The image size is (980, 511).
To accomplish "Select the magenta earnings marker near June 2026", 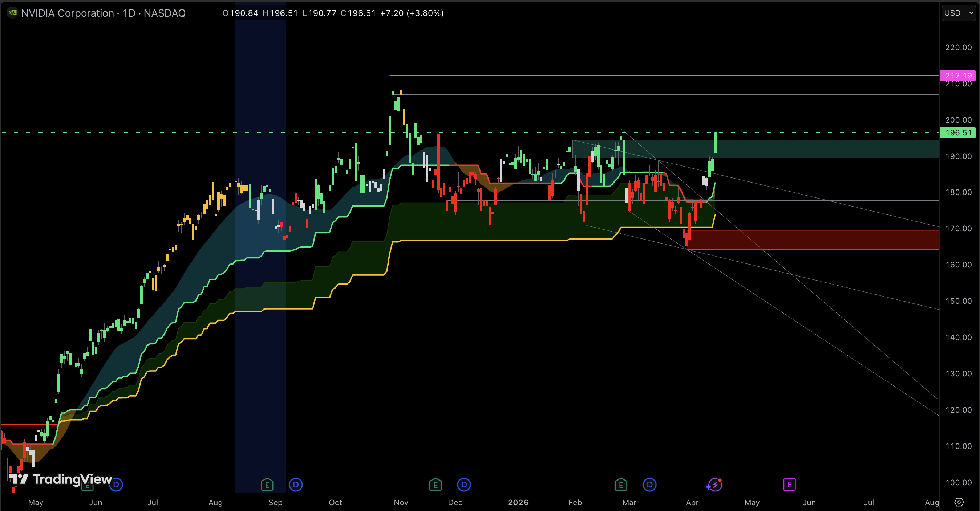I will (x=789, y=485).
